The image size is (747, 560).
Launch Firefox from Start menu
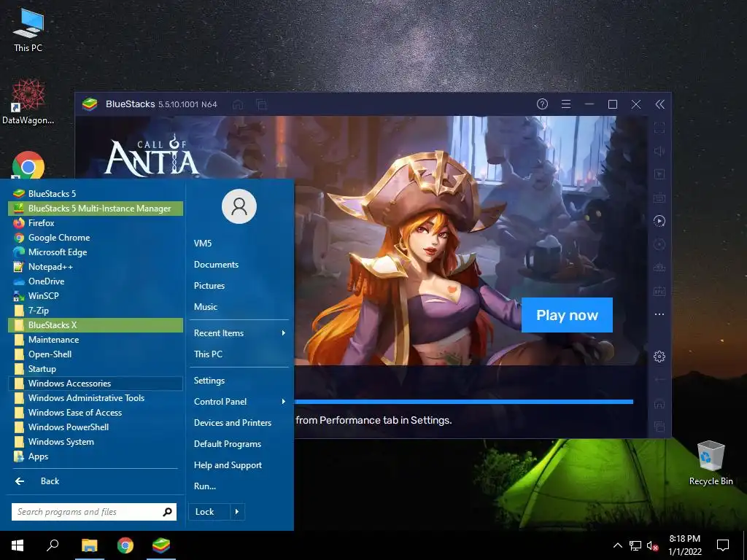[x=96, y=223]
